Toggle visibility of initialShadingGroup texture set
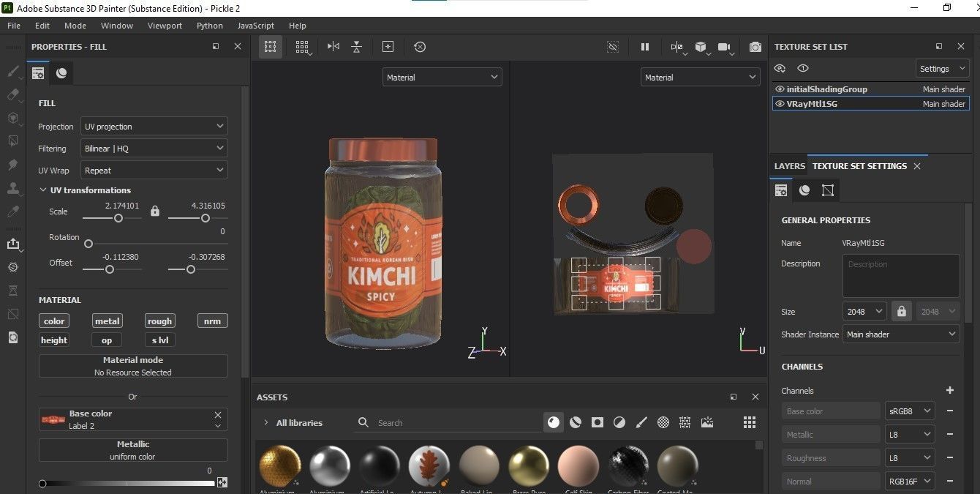This screenshot has height=494, width=980. click(780, 89)
